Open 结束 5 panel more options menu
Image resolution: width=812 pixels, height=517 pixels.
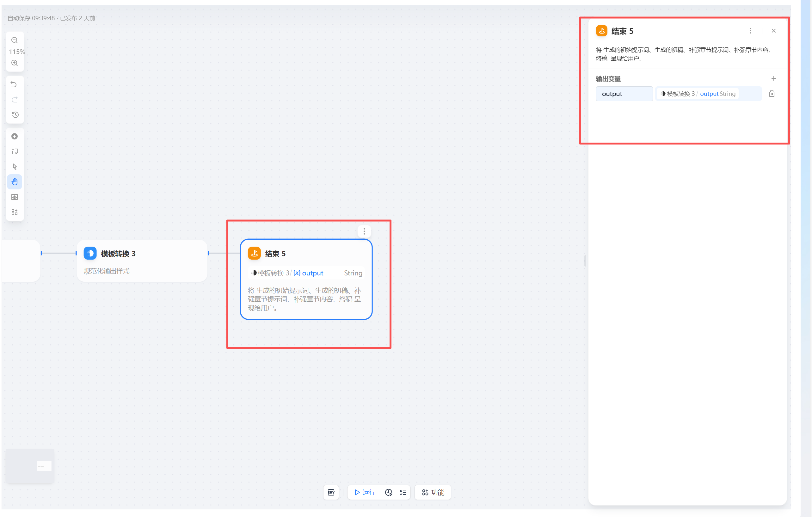750,31
